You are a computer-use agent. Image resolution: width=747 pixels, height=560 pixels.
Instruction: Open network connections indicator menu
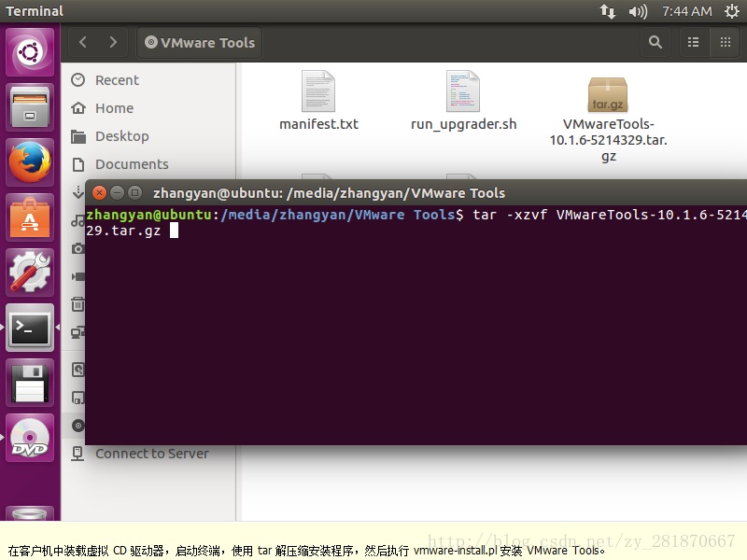608,11
